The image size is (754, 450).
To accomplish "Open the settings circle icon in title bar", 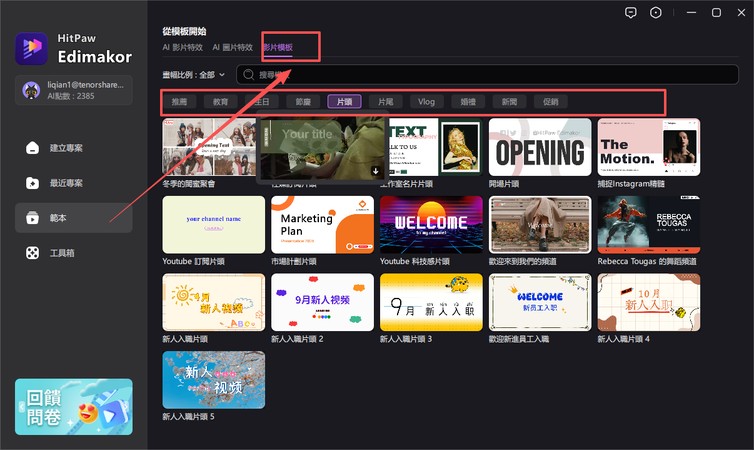I will click(655, 13).
